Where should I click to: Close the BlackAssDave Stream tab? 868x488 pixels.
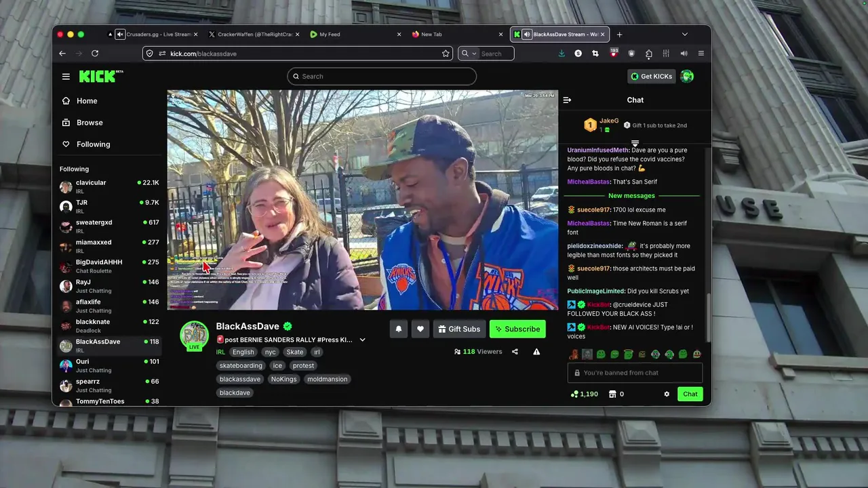coord(602,35)
